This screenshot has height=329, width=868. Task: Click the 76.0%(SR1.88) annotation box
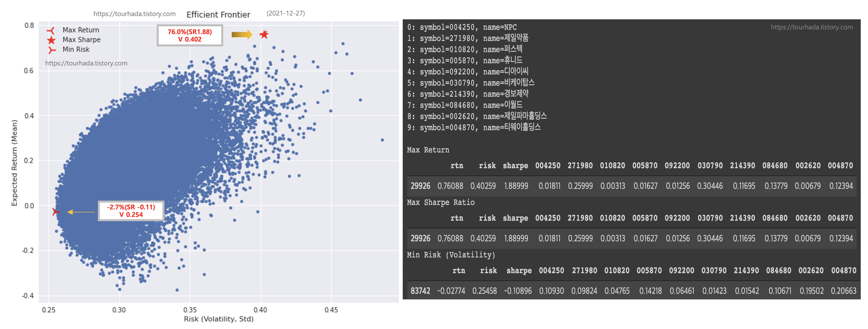pyautogui.click(x=190, y=35)
